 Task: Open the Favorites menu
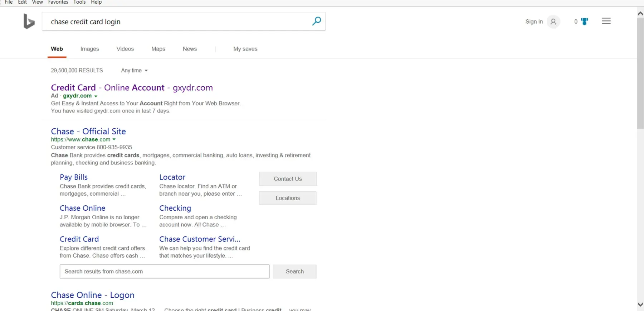58,2
